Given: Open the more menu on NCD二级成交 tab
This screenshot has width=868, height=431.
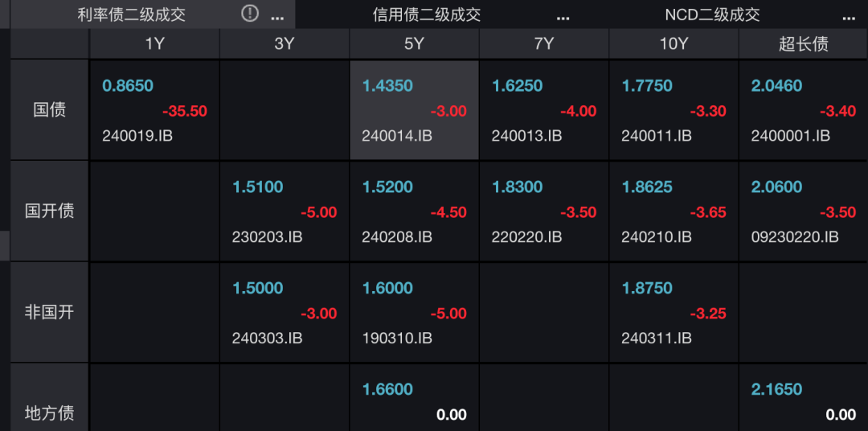Looking at the screenshot, I should (849, 16).
